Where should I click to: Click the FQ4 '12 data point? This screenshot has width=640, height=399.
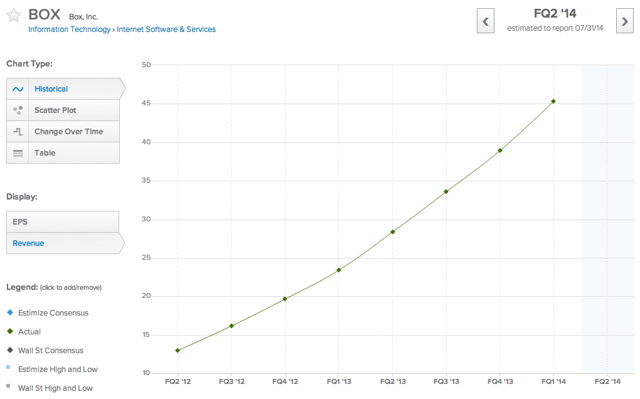(x=285, y=299)
